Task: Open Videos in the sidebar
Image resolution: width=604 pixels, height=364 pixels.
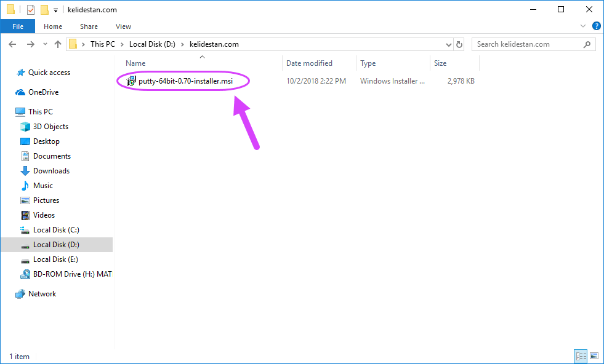Action: (44, 215)
